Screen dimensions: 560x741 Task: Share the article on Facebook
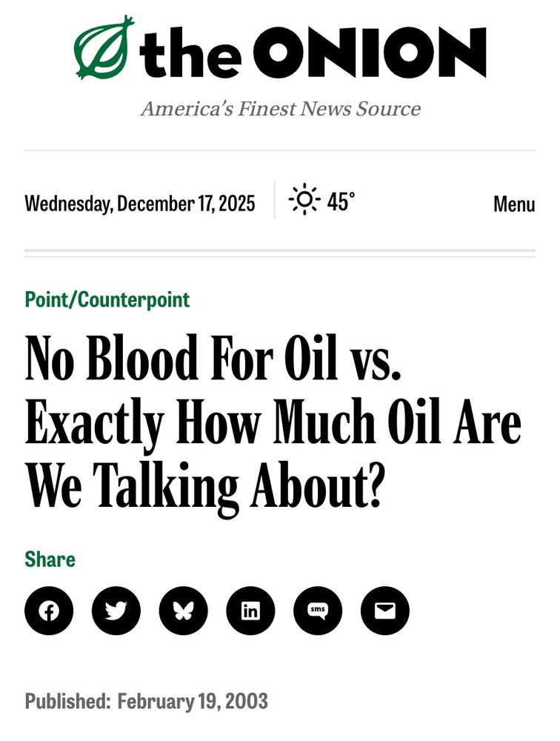tap(49, 610)
